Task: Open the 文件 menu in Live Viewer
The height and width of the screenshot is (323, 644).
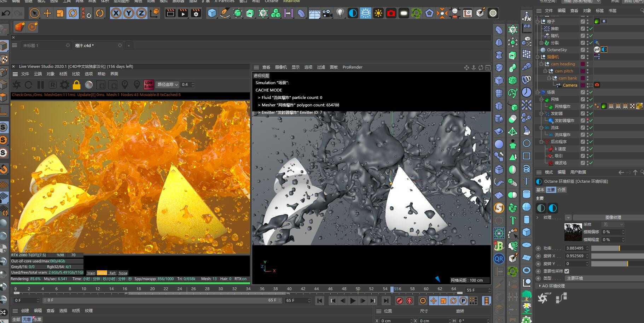Action: pos(25,74)
